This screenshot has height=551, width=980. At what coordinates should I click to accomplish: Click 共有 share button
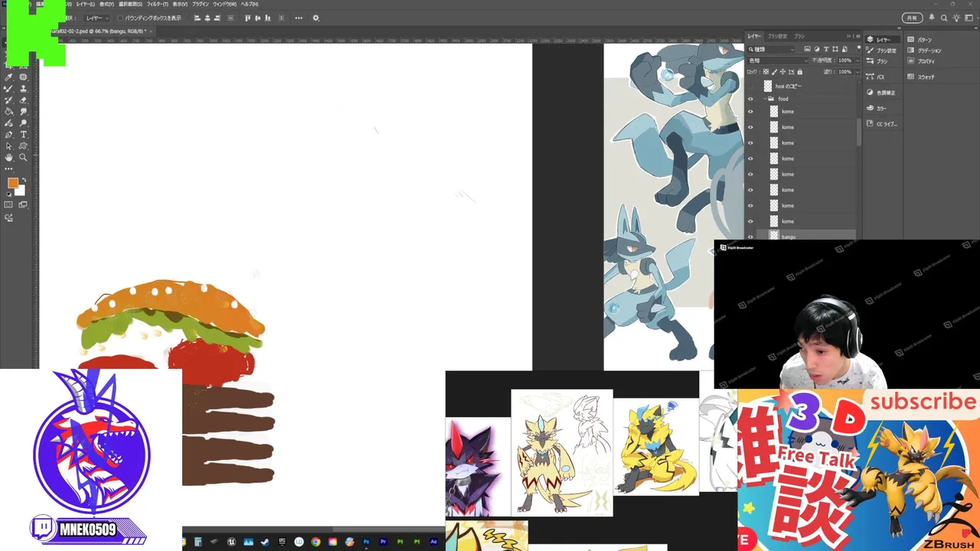coord(912,18)
